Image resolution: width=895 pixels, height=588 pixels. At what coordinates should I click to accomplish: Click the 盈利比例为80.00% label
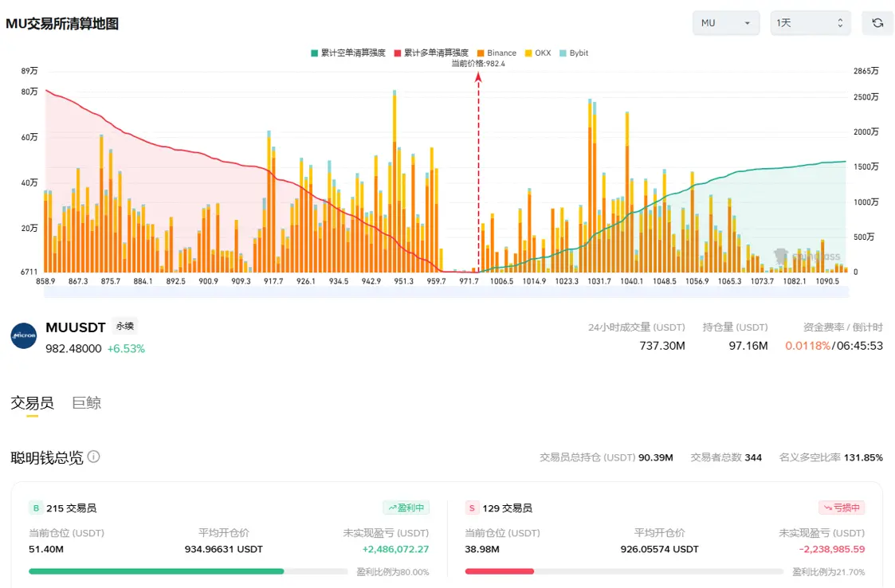(393, 572)
